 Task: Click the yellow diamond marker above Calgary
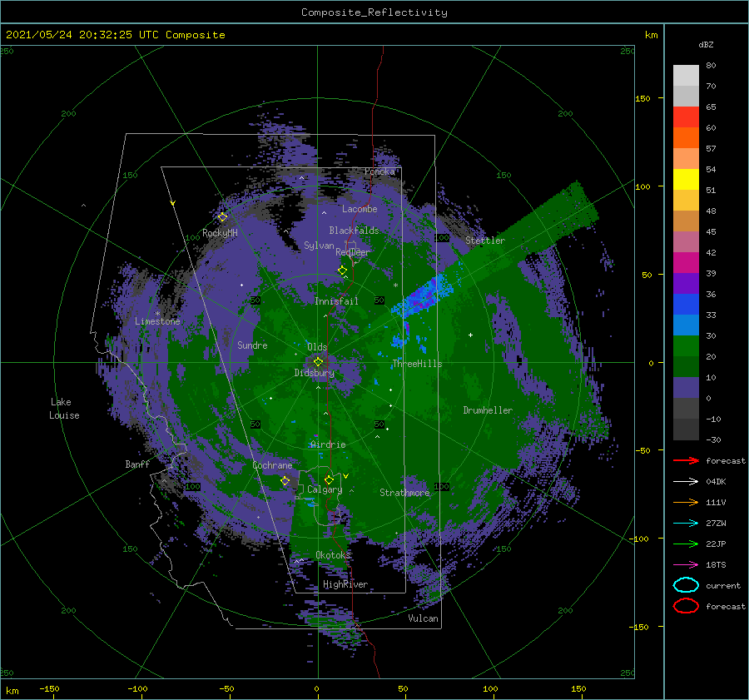329,479
